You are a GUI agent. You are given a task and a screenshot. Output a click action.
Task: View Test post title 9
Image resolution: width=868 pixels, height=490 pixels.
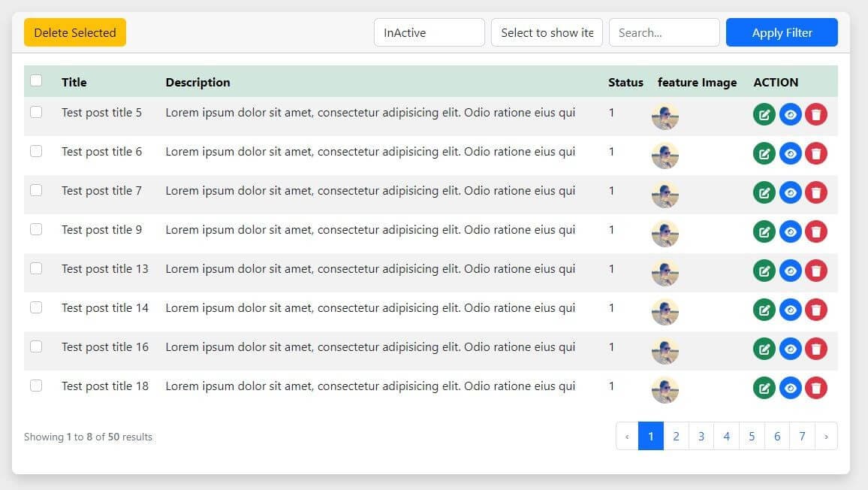790,231
